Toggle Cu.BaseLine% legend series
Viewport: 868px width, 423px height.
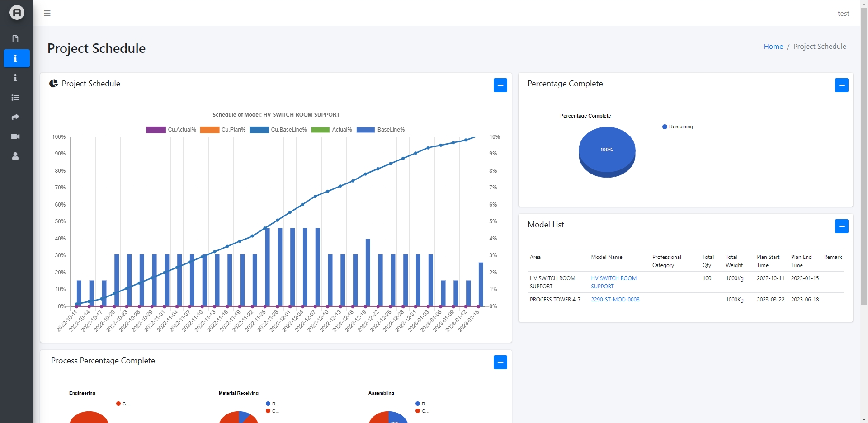(x=278, y=130)
